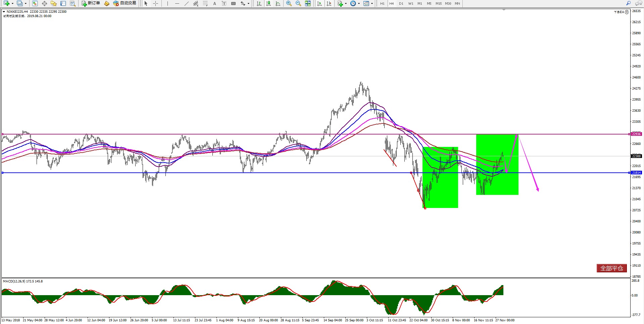Switch to MN monthly timeframe
The image size is (644, 324).
(457, 3)
